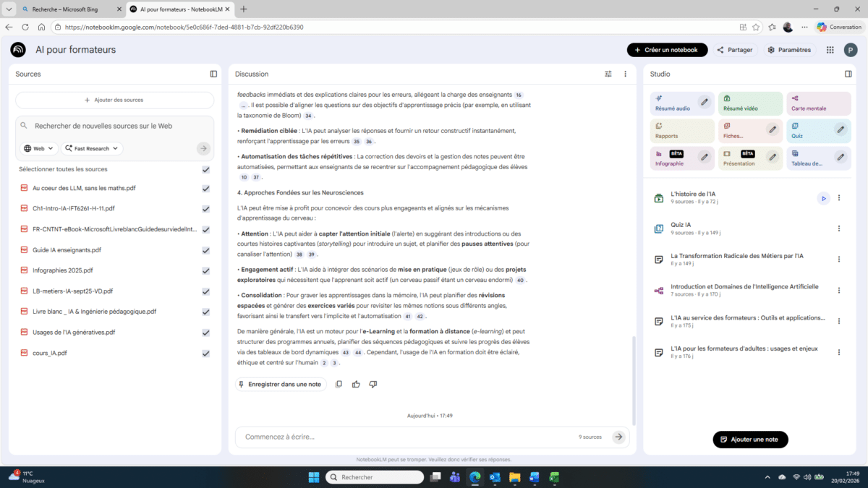This screenshot has width=868, height=488.
Task: Uncheck Guide IA enseignants.pdf source
Action: (x=206, y=250)
